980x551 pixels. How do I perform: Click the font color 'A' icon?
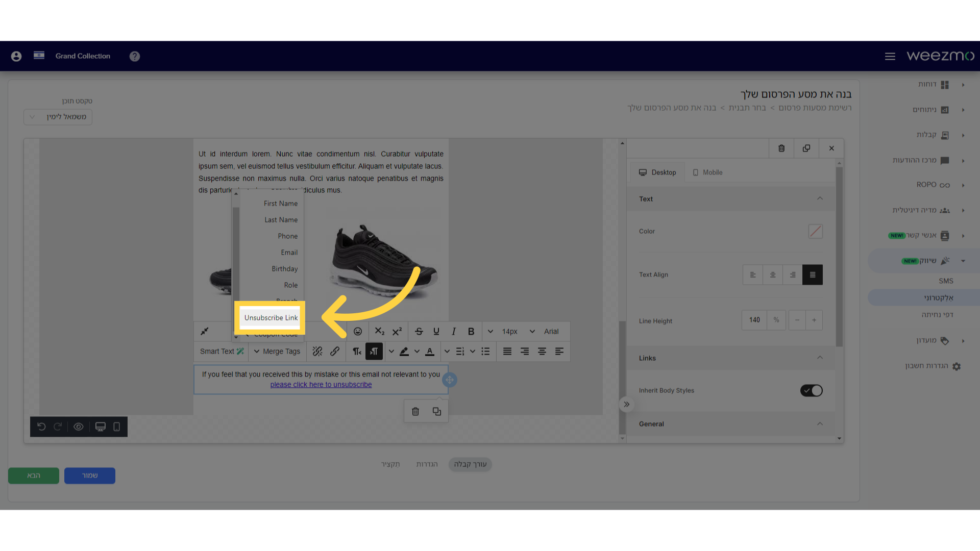[430, 352]
